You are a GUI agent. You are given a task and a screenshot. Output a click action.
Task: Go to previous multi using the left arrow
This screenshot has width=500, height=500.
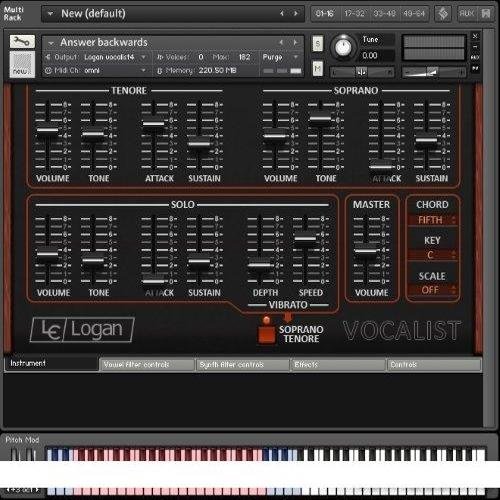(x=282, y=13)
